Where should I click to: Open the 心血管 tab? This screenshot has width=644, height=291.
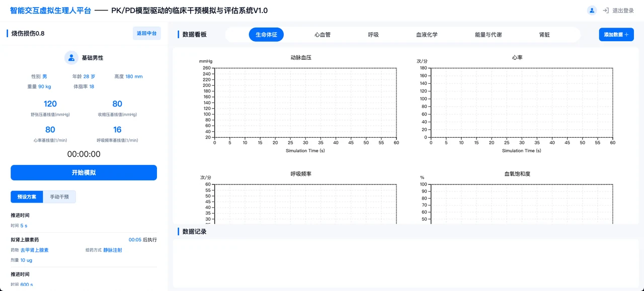(x=323, y=35)
